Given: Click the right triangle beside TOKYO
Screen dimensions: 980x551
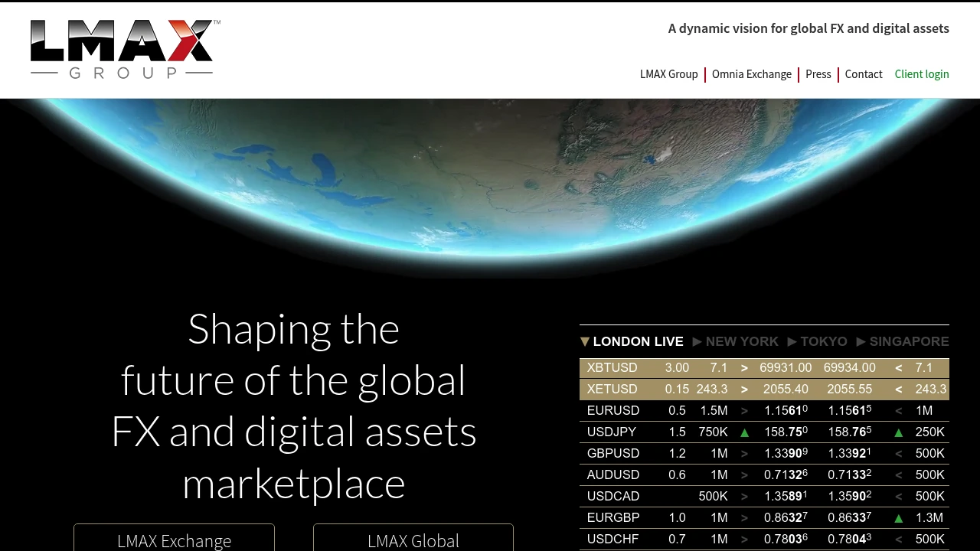Looking at the screenshot, I should click(792, 341).
